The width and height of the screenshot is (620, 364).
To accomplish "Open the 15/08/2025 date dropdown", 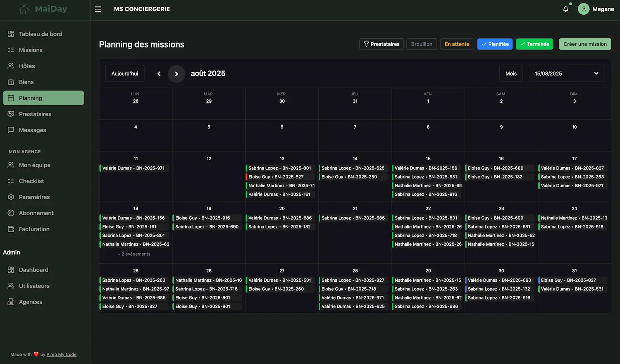I will coord(566,74).
